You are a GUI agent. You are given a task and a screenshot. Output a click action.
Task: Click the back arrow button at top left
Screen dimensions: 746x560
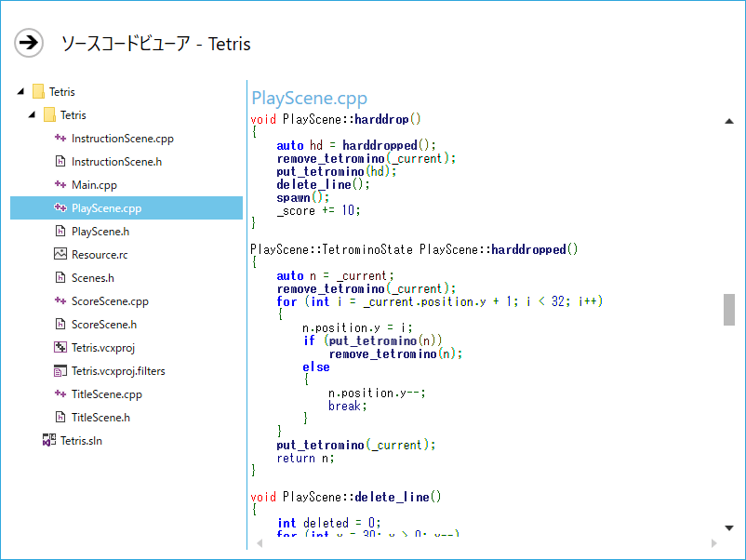[x=28, y=43]
